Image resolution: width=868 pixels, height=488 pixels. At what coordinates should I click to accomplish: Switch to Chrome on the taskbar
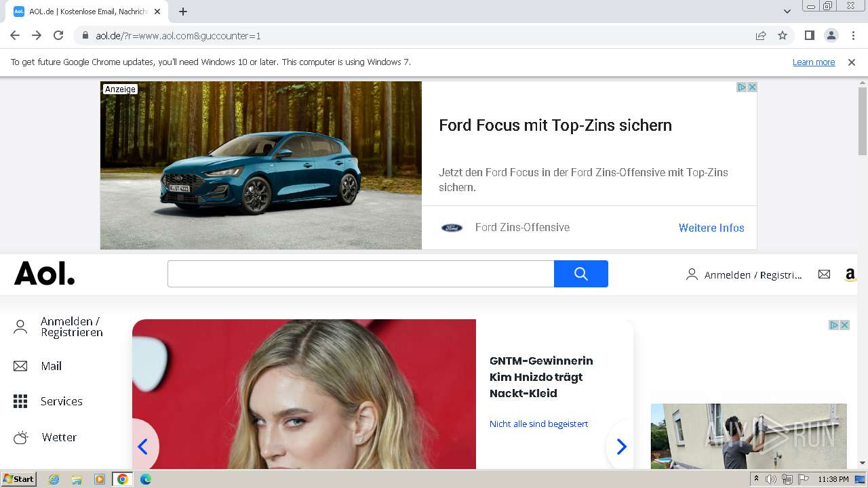pos(123,479)
